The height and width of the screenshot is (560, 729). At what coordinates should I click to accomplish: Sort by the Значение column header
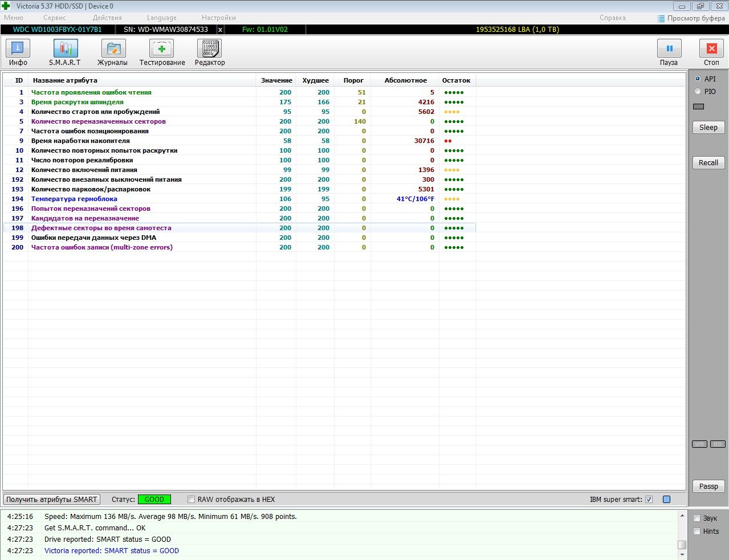[x=276, y=80]
